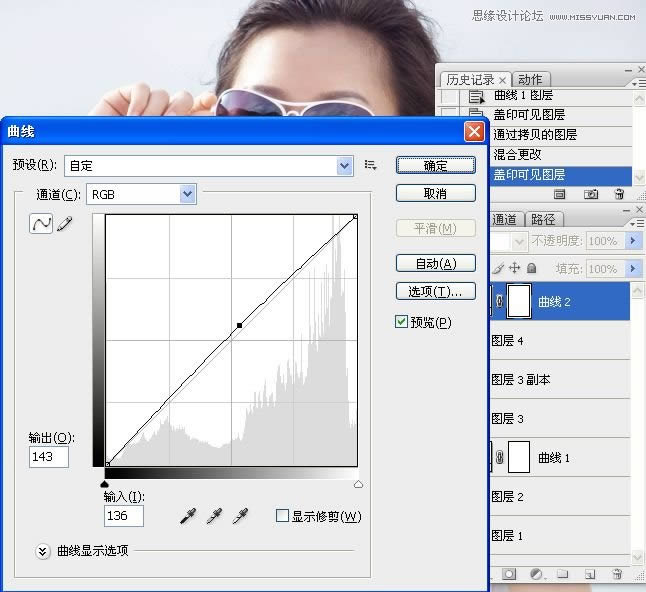
Task: Toggle the 预览 preview checkbox
Action: point(402,322)
